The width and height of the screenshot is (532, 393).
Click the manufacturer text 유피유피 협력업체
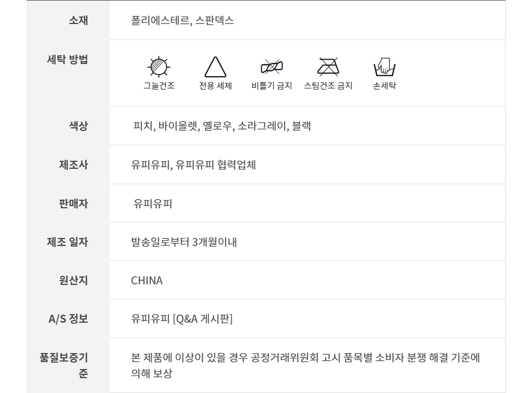[x=194, y=165]
